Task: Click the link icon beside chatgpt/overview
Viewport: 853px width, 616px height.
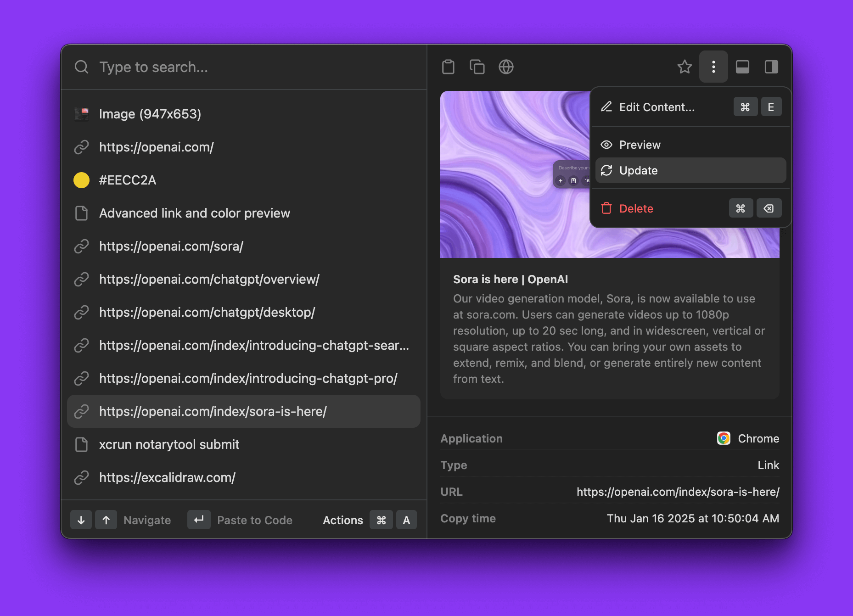Action: pos(82,279)
